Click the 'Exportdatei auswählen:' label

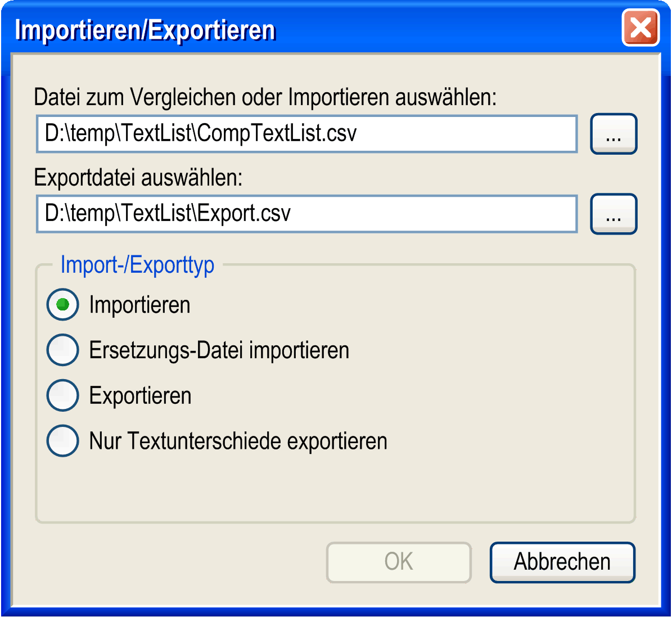[138, 177]
